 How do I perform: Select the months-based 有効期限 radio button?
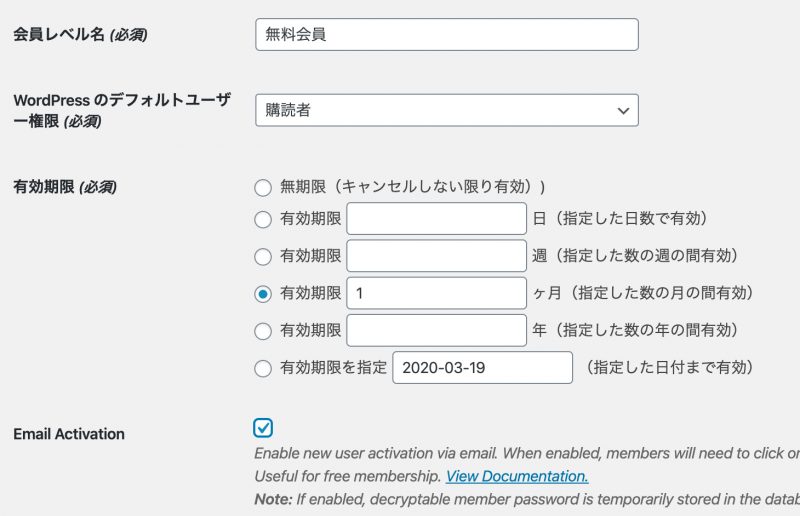click(263, 294)
